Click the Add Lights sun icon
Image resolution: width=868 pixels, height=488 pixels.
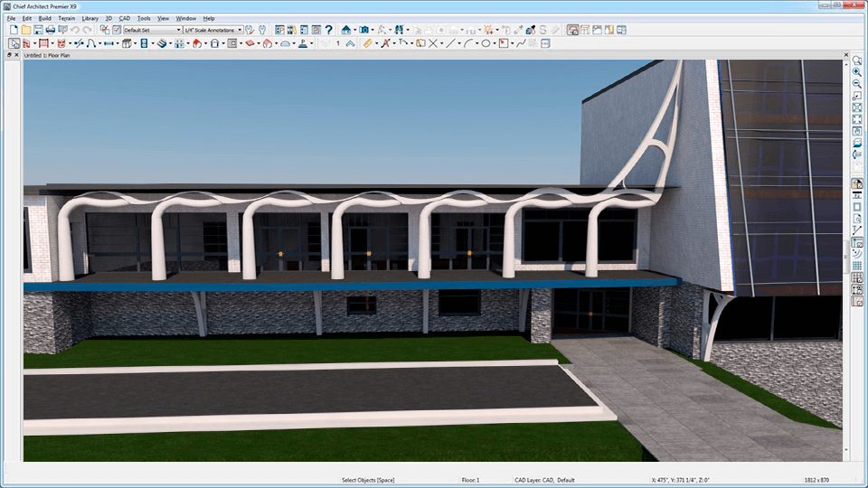point(488,30)
